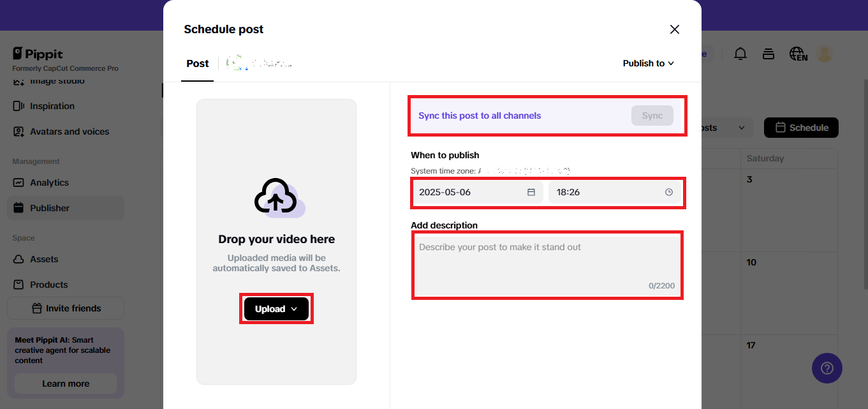The width and height of the screenshot is (868, 409).
Task: Click Invite friends button
Action: click(x=66, y=308)
